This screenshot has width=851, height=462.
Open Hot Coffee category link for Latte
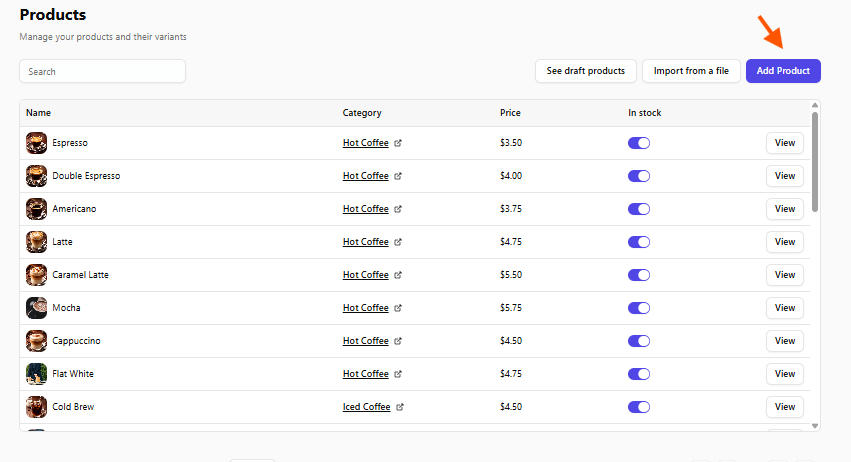365,242
